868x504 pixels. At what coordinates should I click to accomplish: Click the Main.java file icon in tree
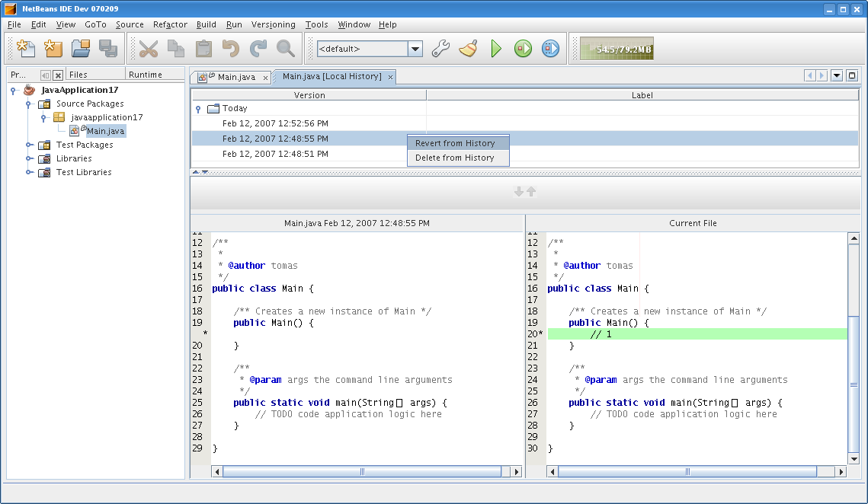click(x=75, y=131)
